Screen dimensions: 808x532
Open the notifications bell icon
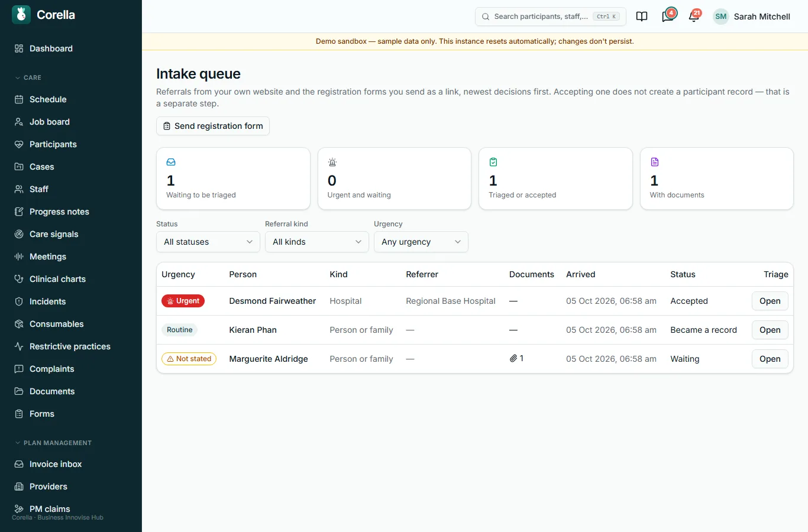click(x=694, y=17)
